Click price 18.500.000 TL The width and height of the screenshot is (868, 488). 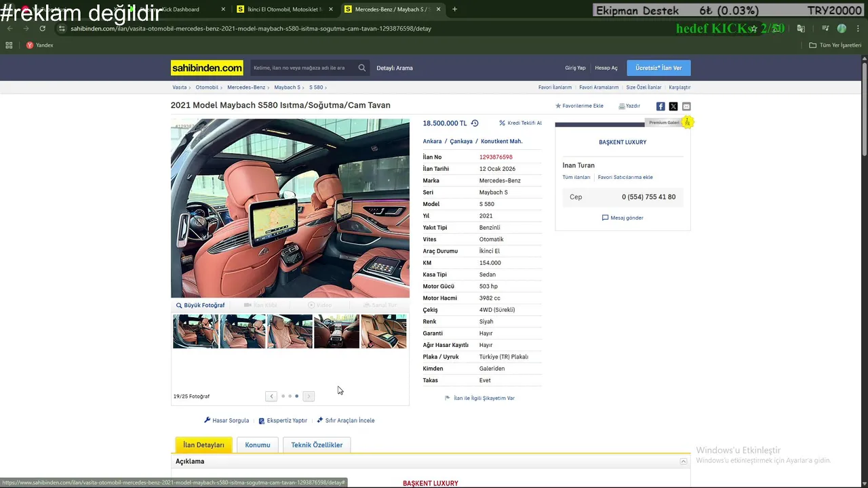tap(445, 123)
